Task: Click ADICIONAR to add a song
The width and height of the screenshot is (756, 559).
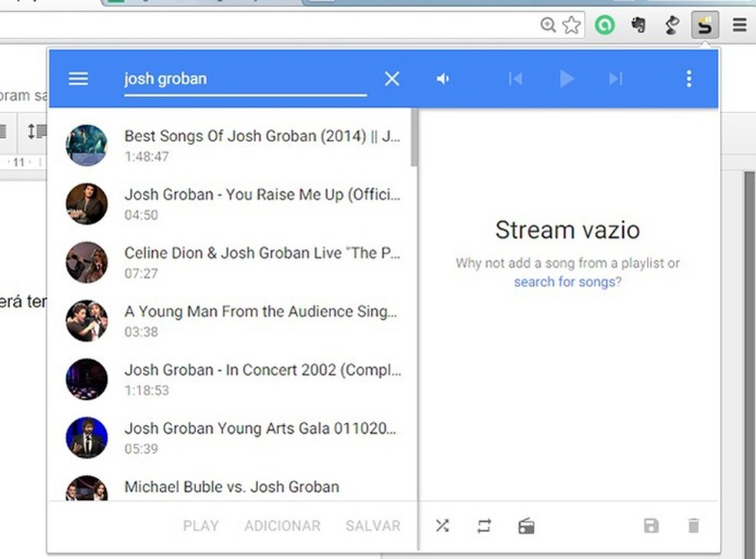Action: [282, 526]
